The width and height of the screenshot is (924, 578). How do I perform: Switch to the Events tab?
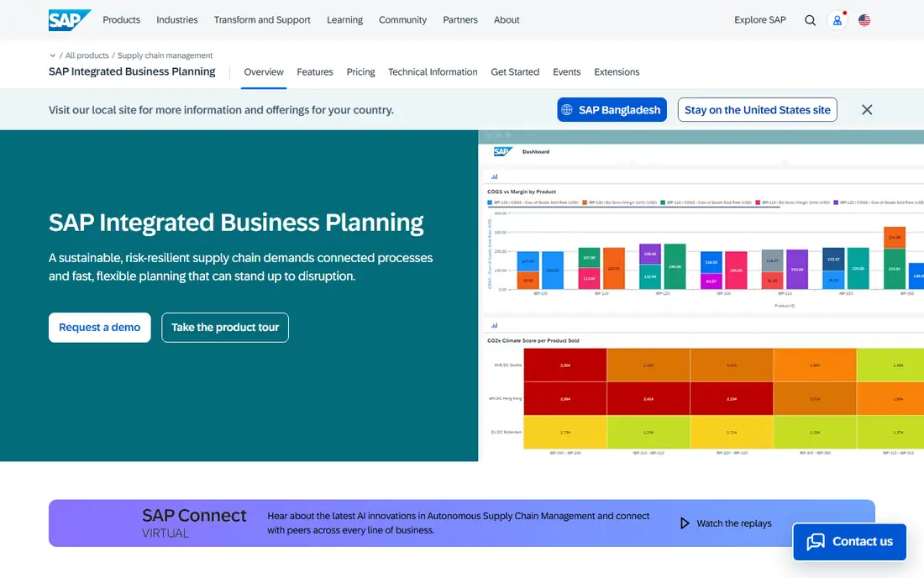coord(566,72)
